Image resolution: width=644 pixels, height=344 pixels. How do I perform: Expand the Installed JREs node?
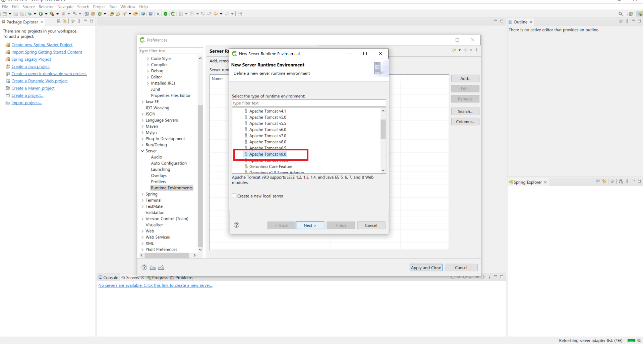[148, 83]
